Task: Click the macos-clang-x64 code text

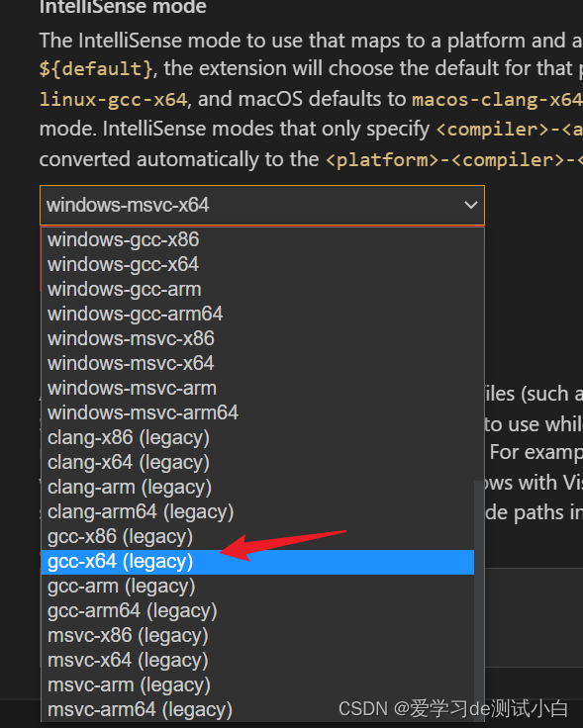Action: pyautogui.click(x=497, y=99)
